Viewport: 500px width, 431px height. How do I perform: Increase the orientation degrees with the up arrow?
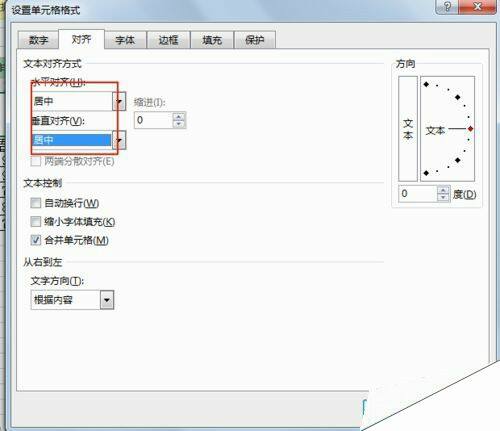click(x=443, y=190)
